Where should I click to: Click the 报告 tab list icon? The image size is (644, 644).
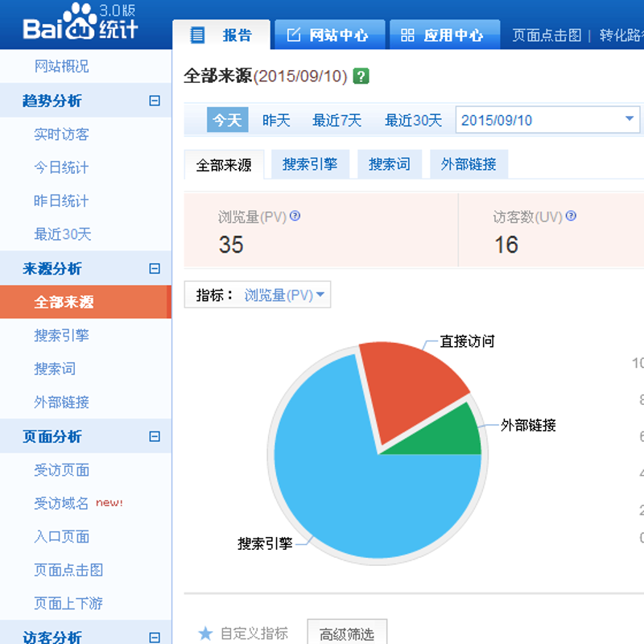(x=197, y=35)
